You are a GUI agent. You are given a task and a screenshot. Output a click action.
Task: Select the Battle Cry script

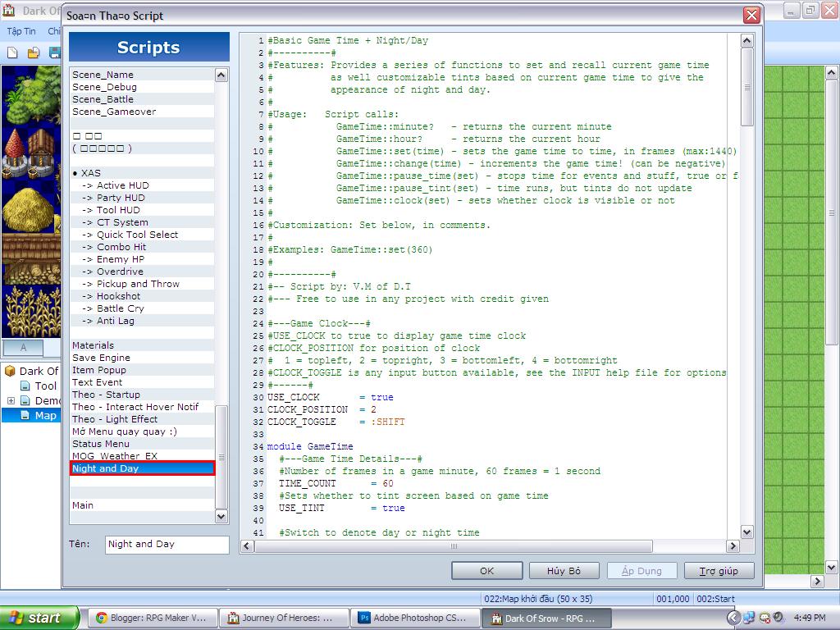(142, 308)
